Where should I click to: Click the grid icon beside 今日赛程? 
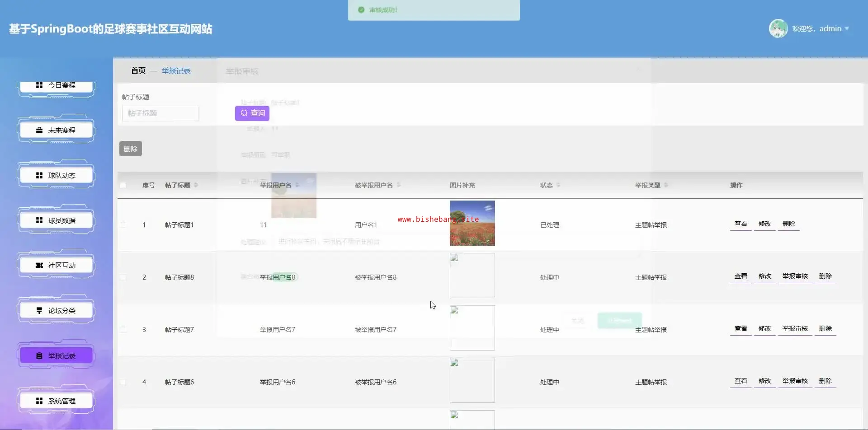click(x=39, y=85)
